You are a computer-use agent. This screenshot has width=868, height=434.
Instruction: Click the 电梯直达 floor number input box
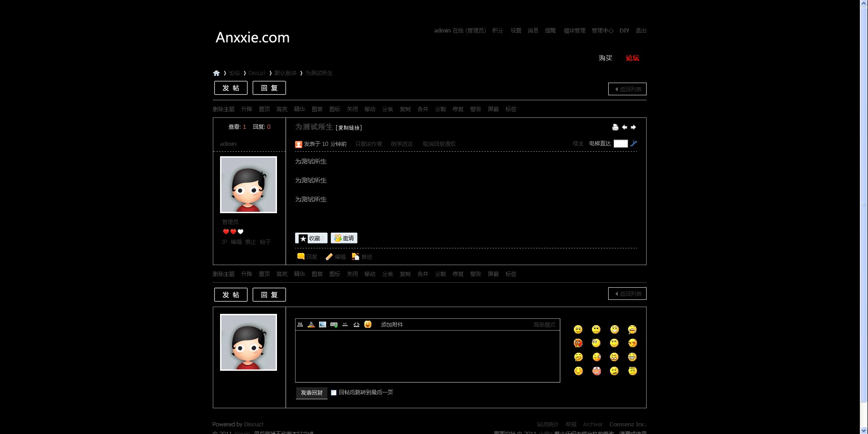[621, 144]
